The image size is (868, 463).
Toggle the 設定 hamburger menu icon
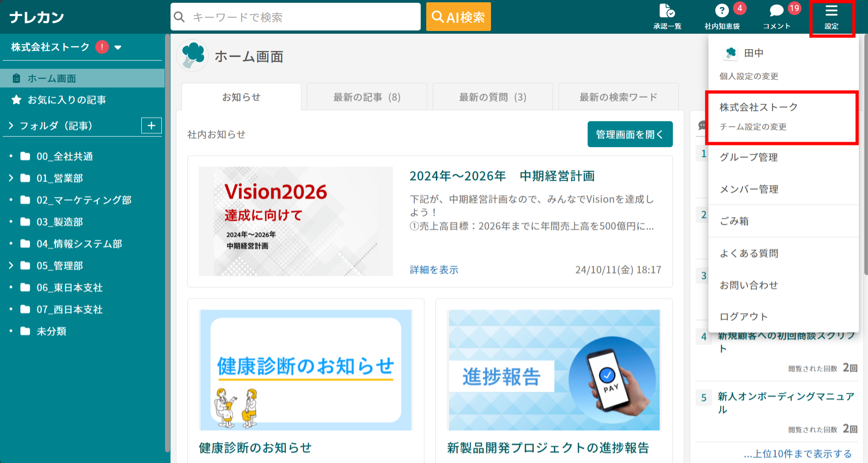tap(831, 11)
